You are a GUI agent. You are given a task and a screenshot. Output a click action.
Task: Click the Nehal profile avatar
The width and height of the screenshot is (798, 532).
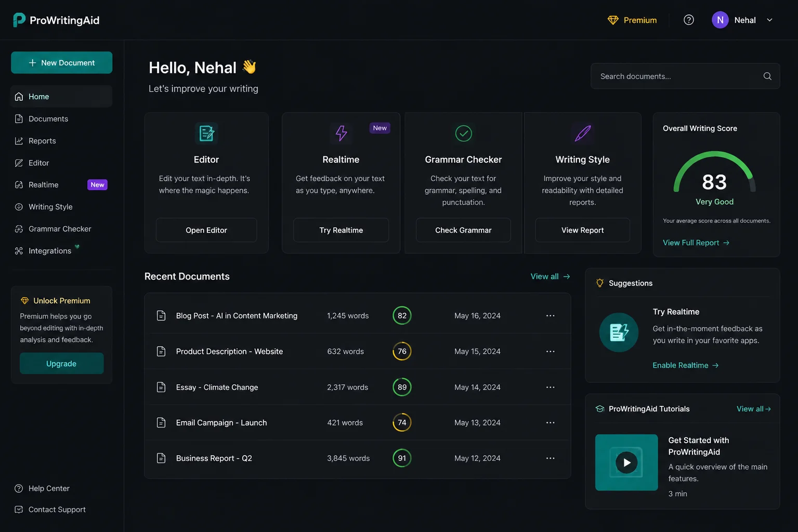pos(720,20)
